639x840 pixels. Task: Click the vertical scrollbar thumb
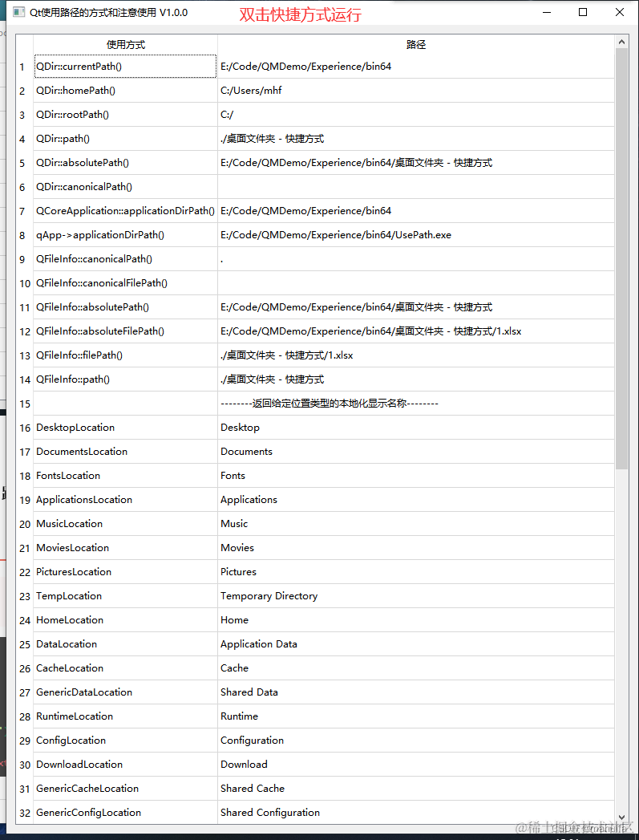(621, 259)
